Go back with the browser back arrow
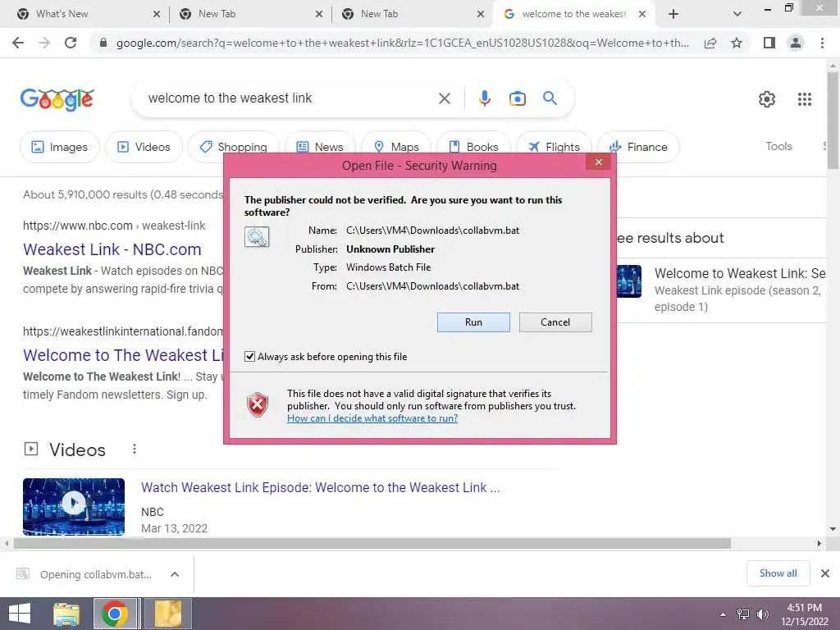 point(18,43)
